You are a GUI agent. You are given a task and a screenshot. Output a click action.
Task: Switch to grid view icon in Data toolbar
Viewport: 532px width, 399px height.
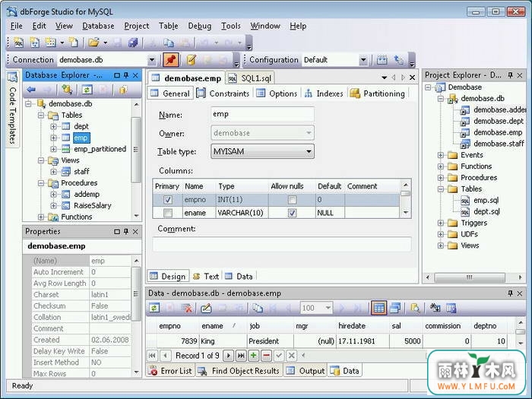tap(378, 308)
